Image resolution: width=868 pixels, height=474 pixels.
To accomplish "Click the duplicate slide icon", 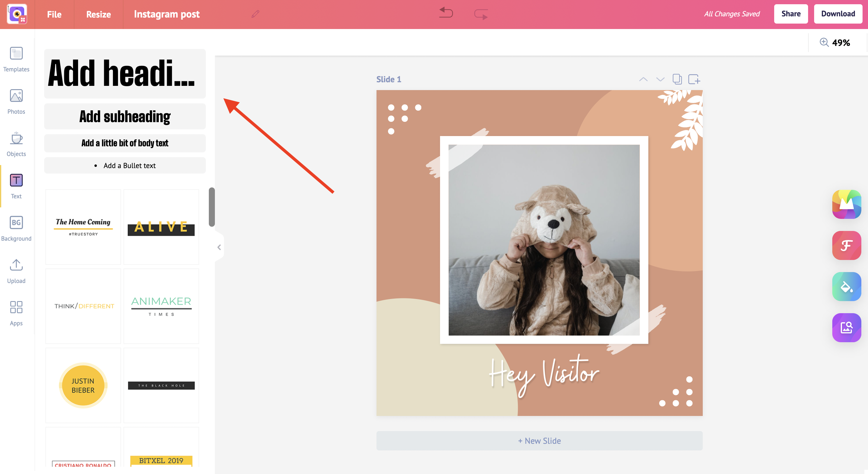I will (x=677, y=80).
